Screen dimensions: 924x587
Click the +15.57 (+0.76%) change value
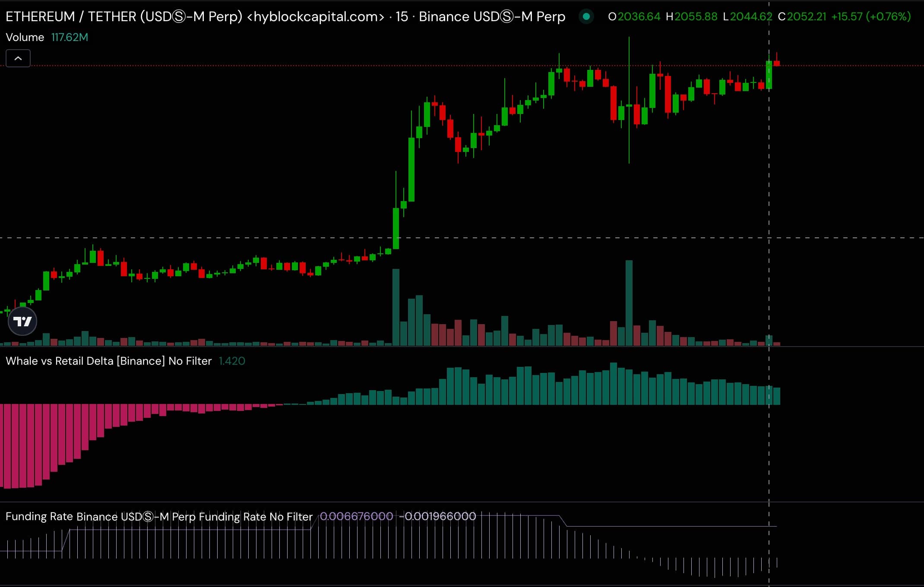870,17
